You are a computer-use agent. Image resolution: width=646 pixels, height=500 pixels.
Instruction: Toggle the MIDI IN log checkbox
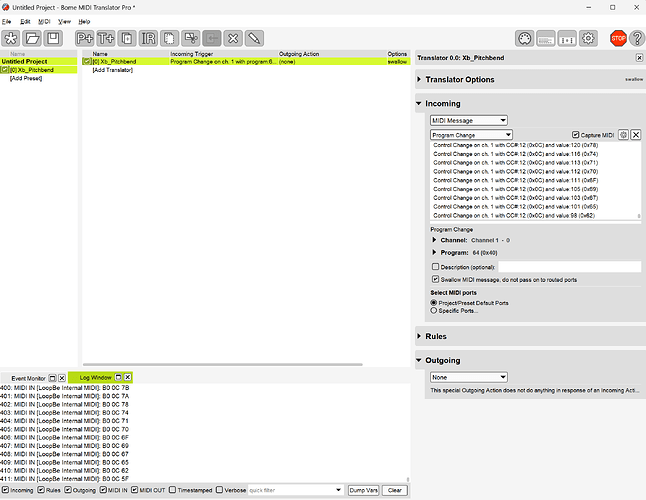103,490
